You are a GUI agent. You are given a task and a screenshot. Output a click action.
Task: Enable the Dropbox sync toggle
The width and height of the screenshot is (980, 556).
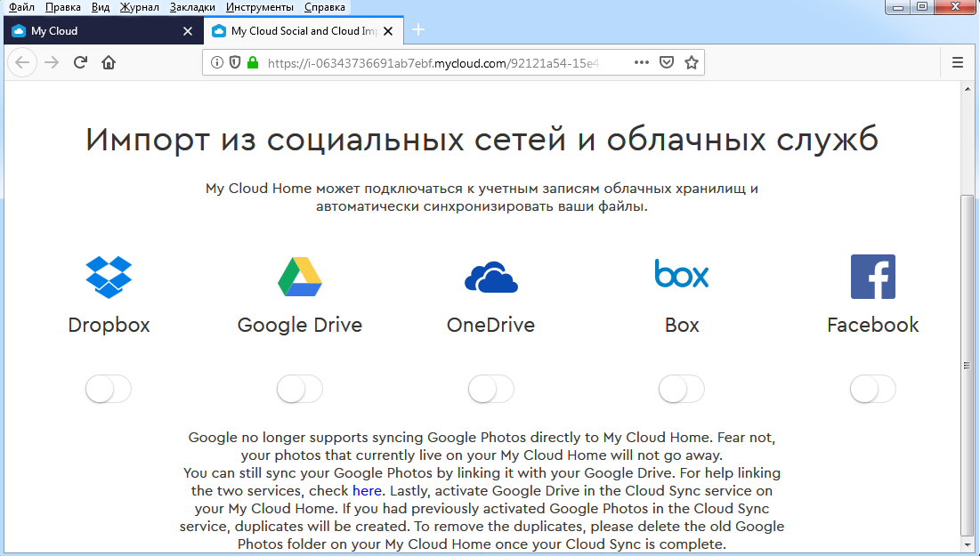[109, 390]
